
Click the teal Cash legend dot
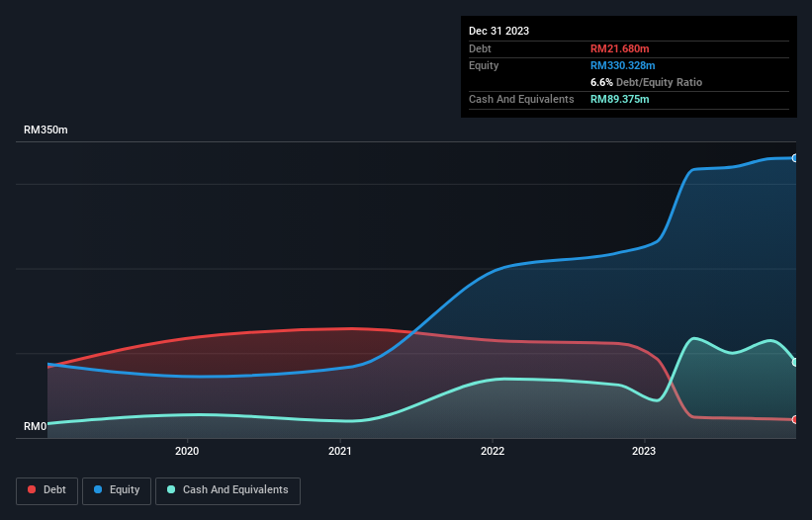[171, 489]
